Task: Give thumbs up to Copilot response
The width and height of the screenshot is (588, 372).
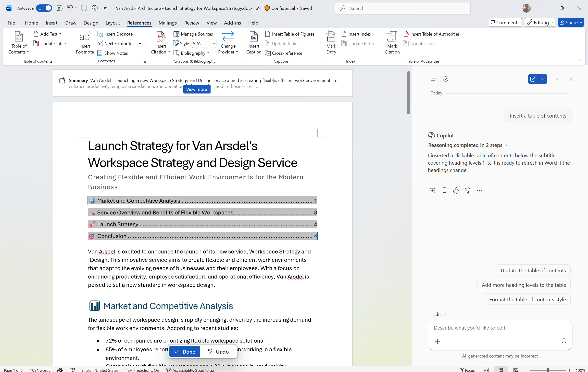Action: [x=456, y=190]
